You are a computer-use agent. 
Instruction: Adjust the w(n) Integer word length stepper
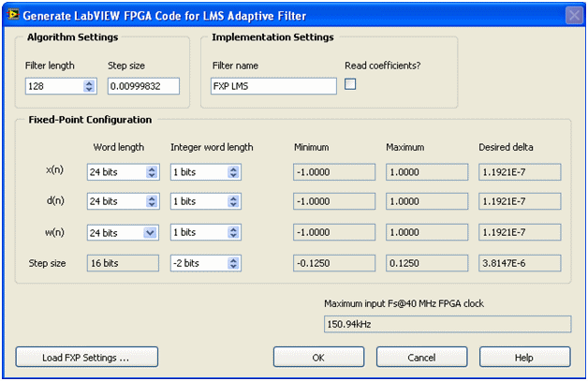pyautogui.click(x=233, y=233)
